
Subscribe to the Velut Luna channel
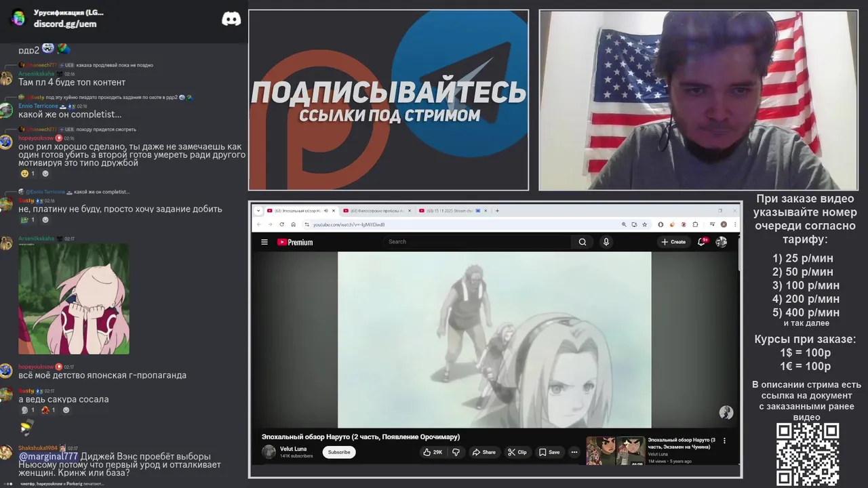339,452
